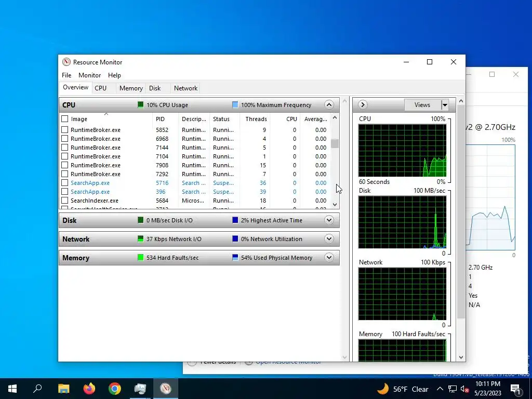Click green Hard Faults indicator square

coord(140,258)
